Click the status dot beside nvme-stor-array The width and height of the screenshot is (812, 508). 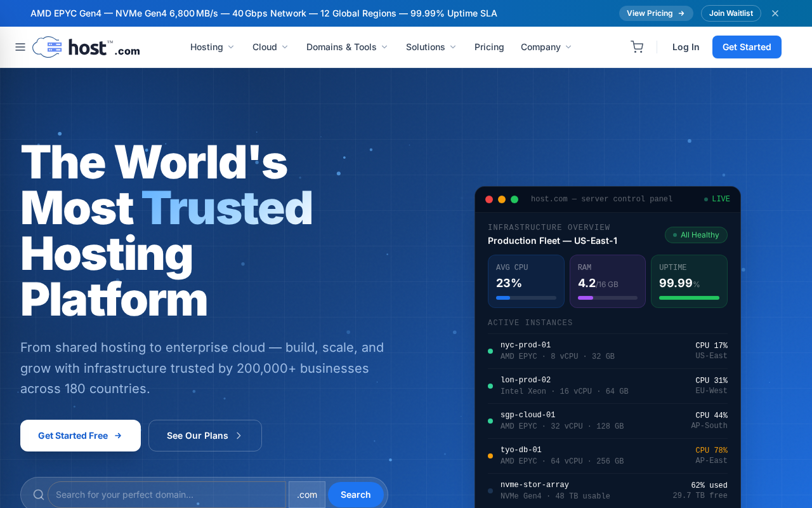click(490, 491)
